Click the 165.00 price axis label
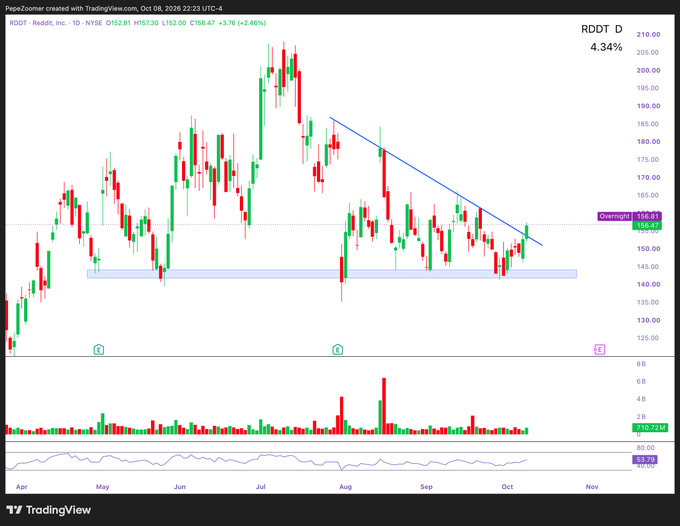Viewport: 680px width, 526px height. point(647,195)
